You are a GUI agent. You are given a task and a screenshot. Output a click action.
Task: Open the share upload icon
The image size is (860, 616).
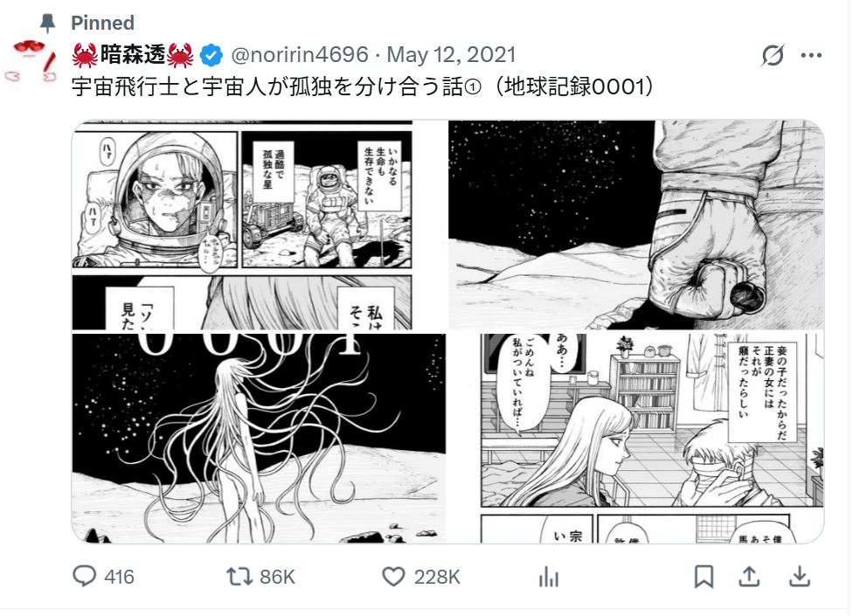click(x=749, y=577)
